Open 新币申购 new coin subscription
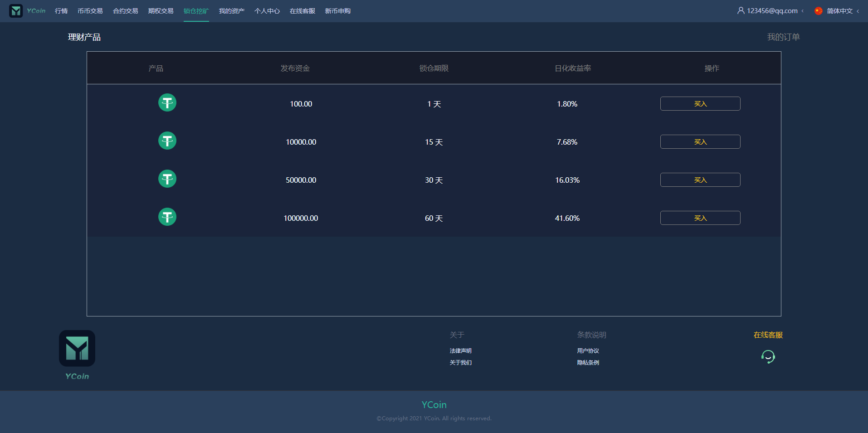This screenshot has height=433, width=868. pyautogui.click(x=337, y=11)
